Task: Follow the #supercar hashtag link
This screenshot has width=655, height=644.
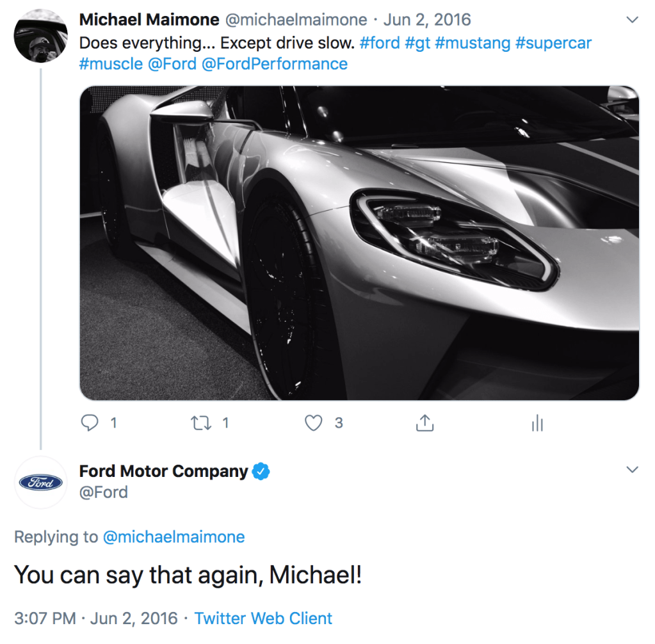Action: tap(553, 44)
